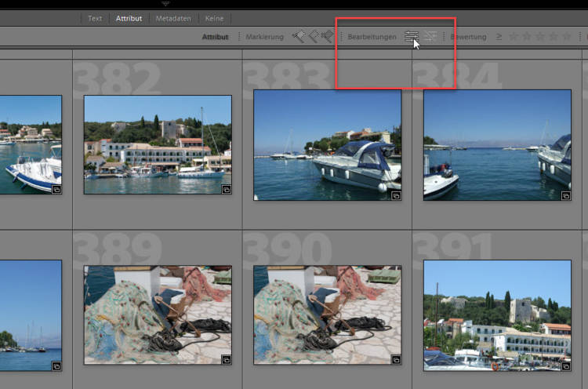The height and width of the screenshot is (389, 588).
Task: Click the badge icon on photo 391
Action: 565,365
